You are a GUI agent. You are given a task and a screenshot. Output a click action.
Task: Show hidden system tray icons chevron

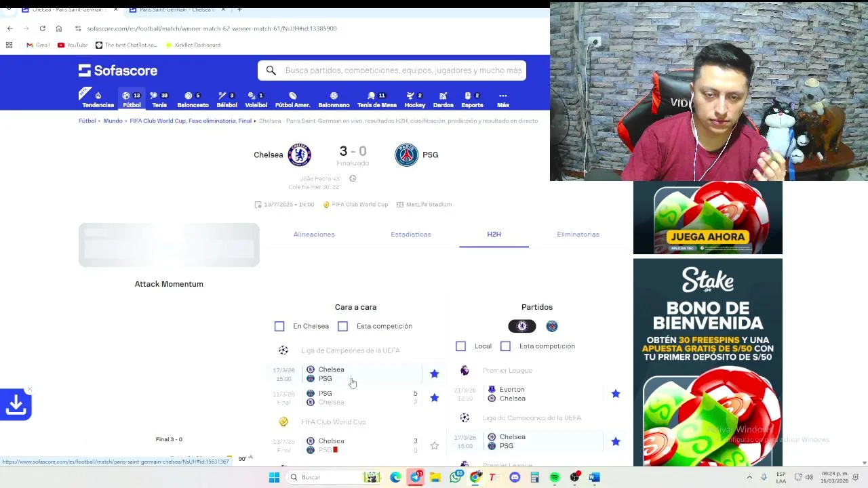click(749, 477)
